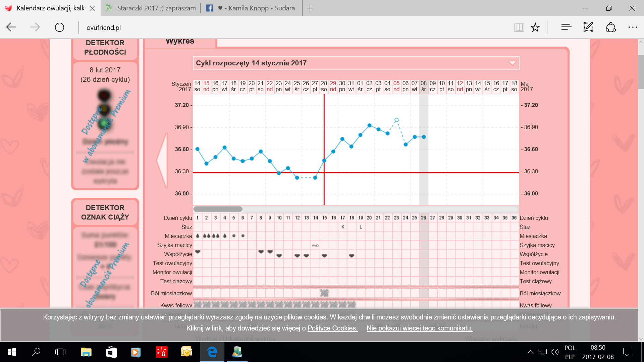The width and height of the screenshot is (644, 362).
Task: Go back with the browser arrow
Action: click(x=11, y=27)
